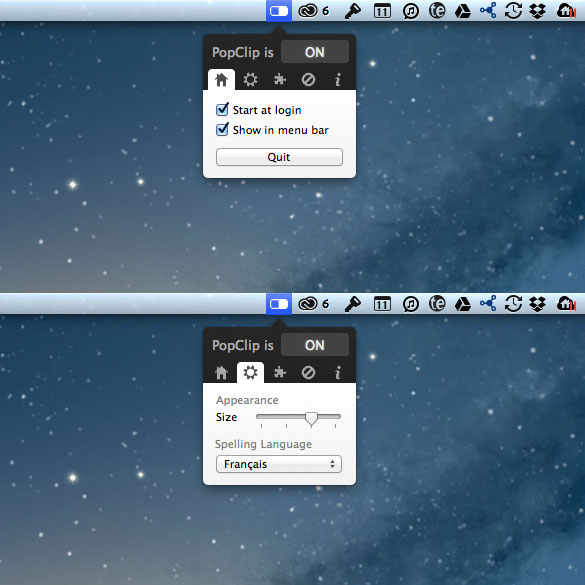Toggle the ON switch in upper PopClip panel
The width and height of the screenshot is (585, 585).
pos(315,52)
